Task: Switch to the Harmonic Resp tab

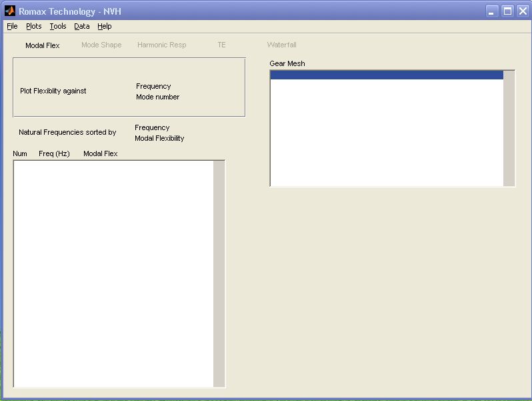Action: click(162, 45)
